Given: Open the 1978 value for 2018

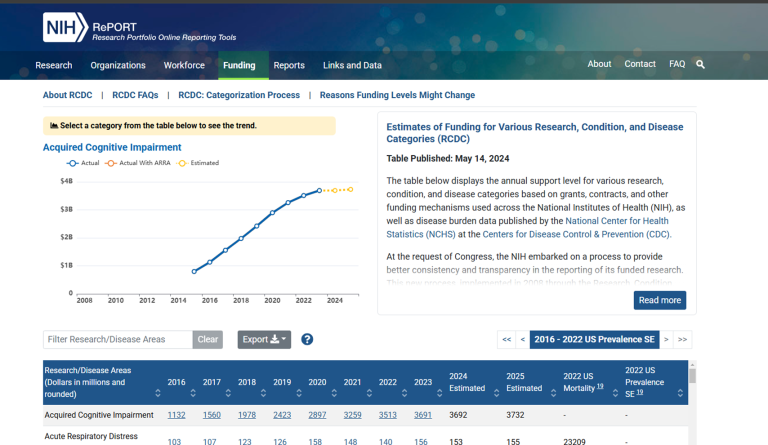Looking at the screenshot, I should pos(247,415).
